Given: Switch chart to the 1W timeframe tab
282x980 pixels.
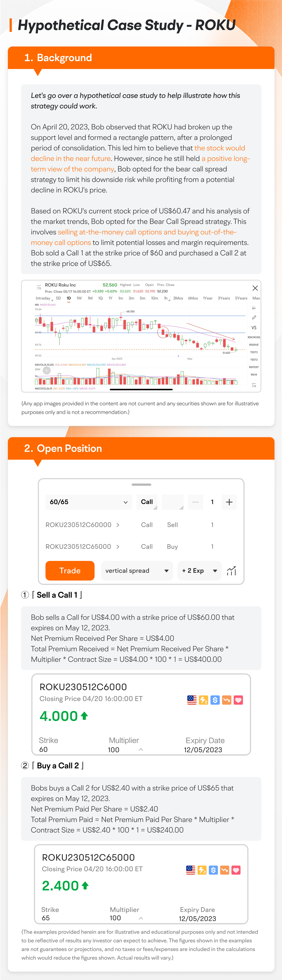Looking at the screenshot, I should [x=79, y=298].
